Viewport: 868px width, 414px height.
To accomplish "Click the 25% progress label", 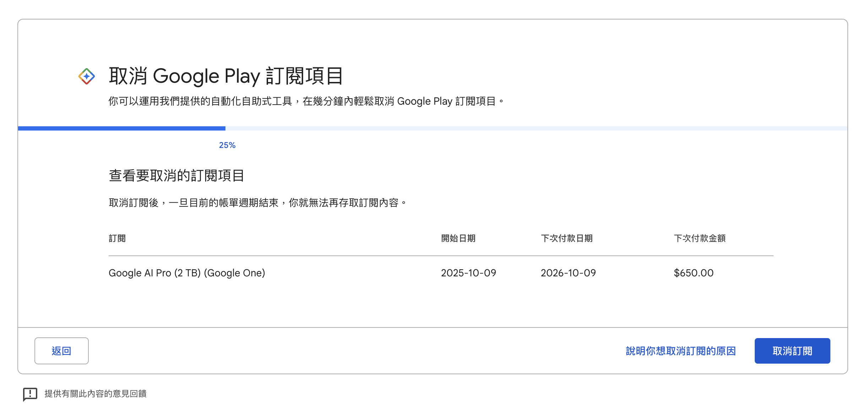I will click(x=227, y=145).
